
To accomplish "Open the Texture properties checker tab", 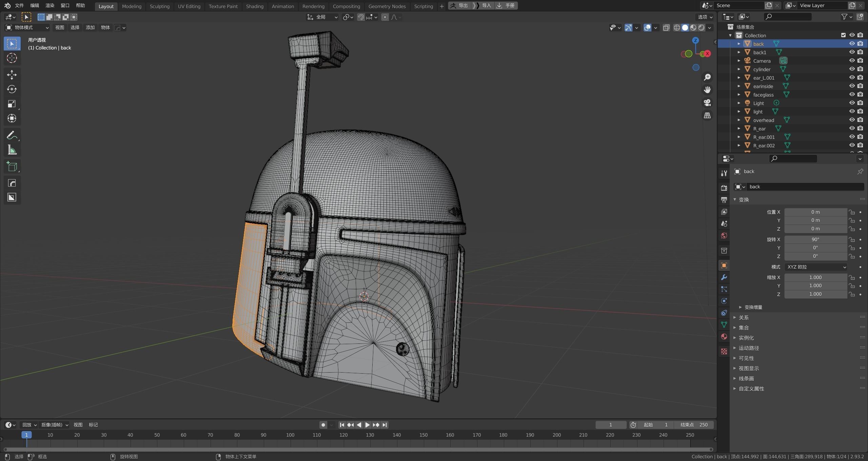I will [x=724, y=351].
